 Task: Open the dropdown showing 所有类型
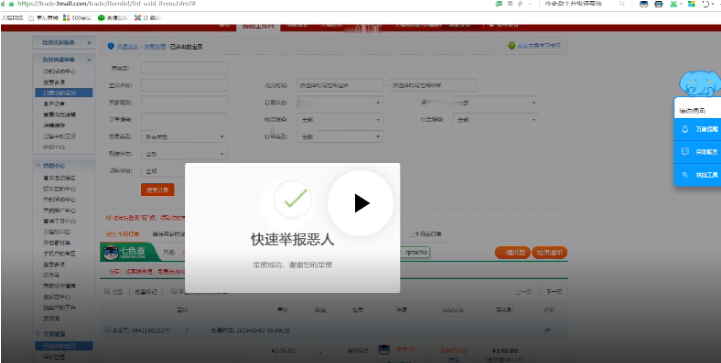(184, 137)
